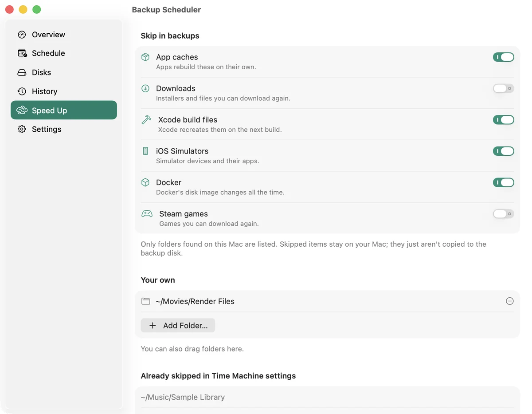Image resolution: width=532 pixels, height=414 pixels.
Task: Click the Docker cube icon
Action: point(145,182)
